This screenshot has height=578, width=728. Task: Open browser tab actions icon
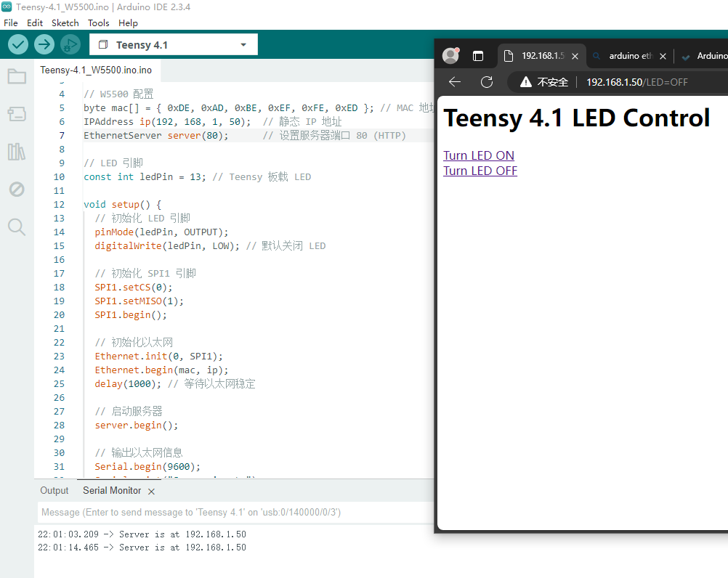(x=478, y=56)
